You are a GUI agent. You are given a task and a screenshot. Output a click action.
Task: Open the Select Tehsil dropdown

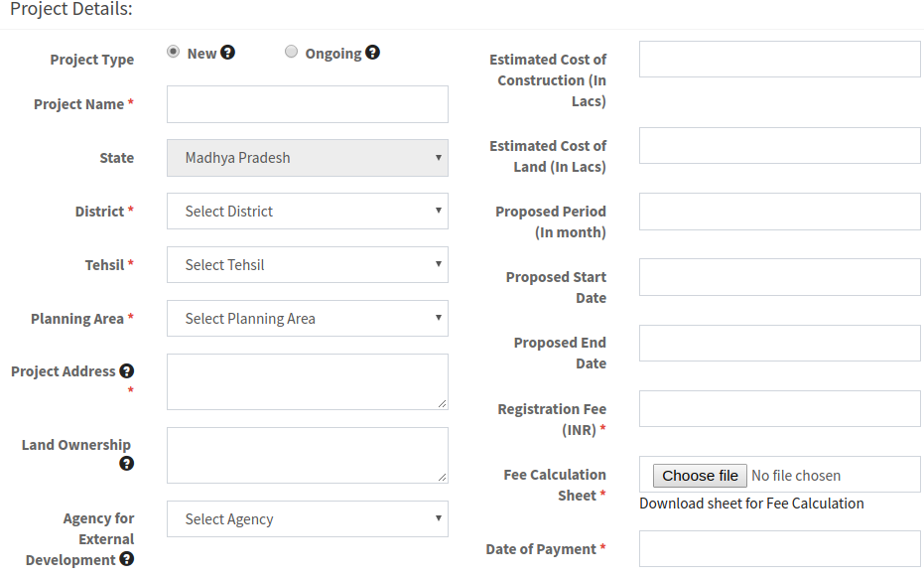(x=307, y=265)
